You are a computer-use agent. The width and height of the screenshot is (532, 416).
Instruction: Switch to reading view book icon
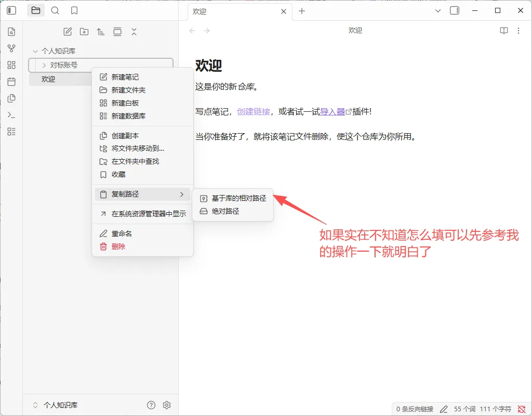tap(504, 31)
